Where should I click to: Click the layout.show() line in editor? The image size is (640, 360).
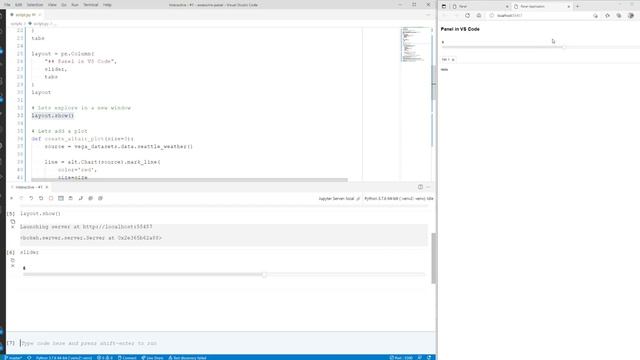click(53, 116)
